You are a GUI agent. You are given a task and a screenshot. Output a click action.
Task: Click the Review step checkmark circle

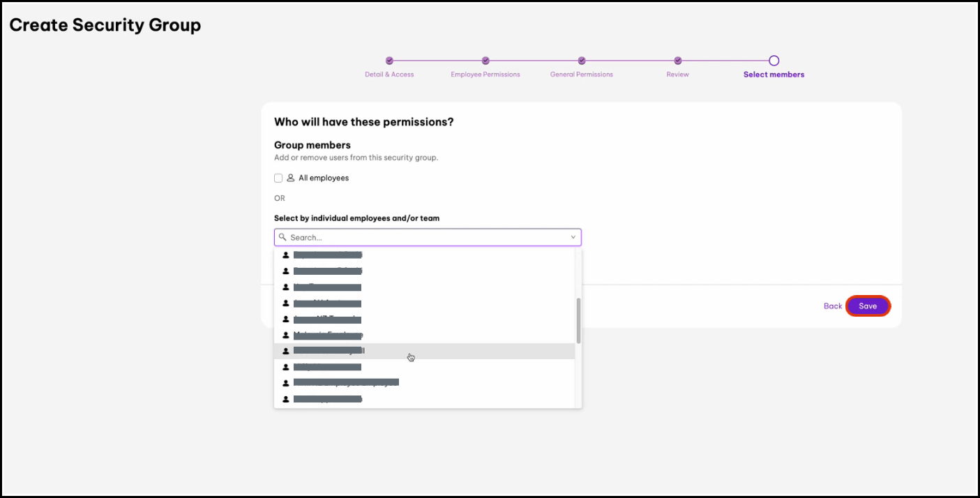click(677, 61)
